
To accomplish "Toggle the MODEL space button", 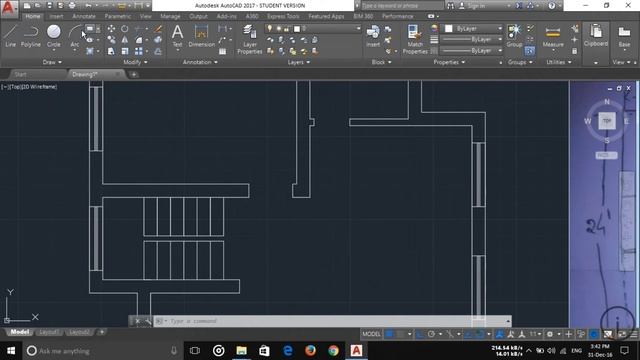I will click(x=371, y=334).
